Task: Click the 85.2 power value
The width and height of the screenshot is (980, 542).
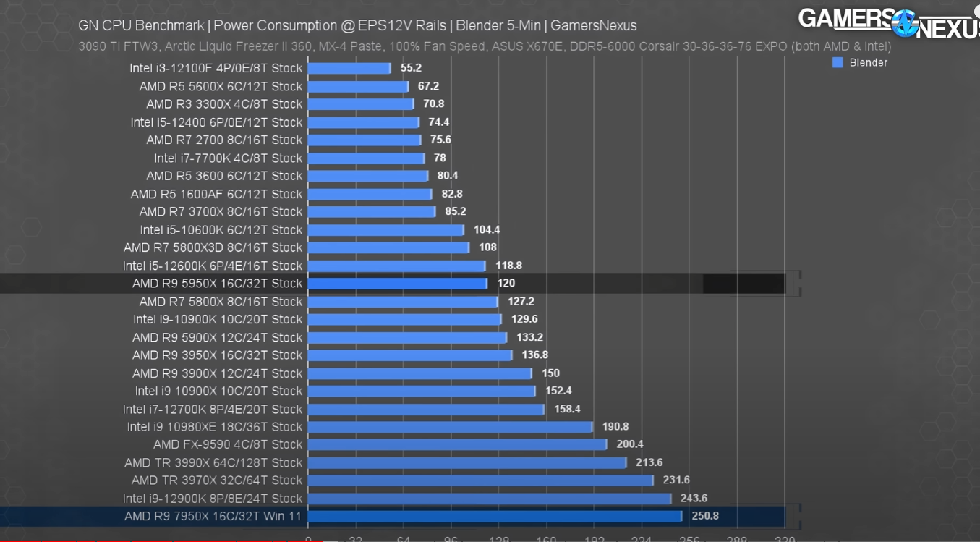Action: click(455, 211)
